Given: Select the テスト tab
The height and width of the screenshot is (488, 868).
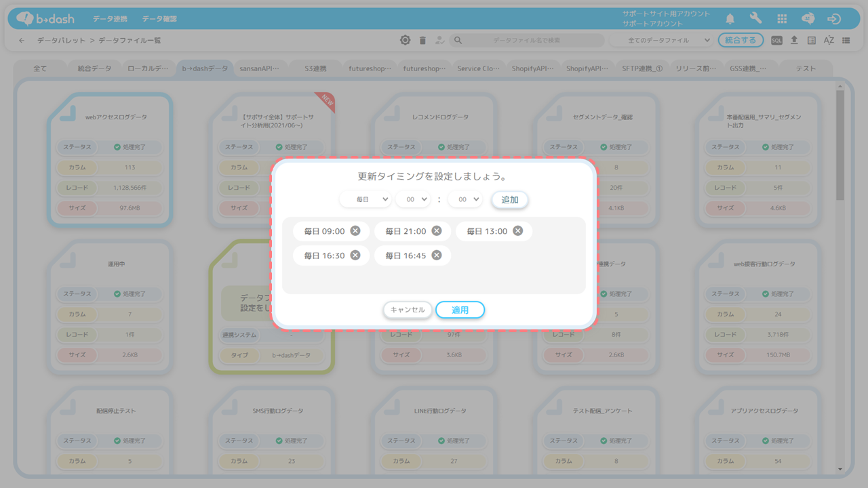Looking at the screenshot, I should pos(806,68).
